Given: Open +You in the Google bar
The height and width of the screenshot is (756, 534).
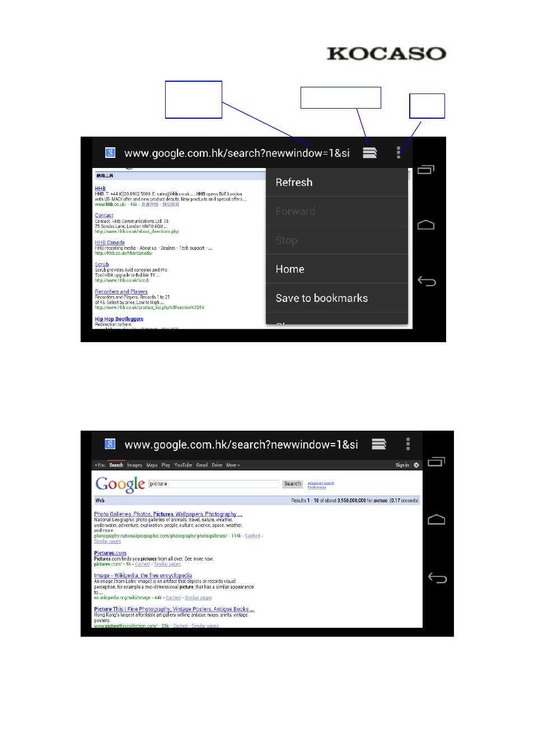Looking at the screenshot, I should 100,465.
